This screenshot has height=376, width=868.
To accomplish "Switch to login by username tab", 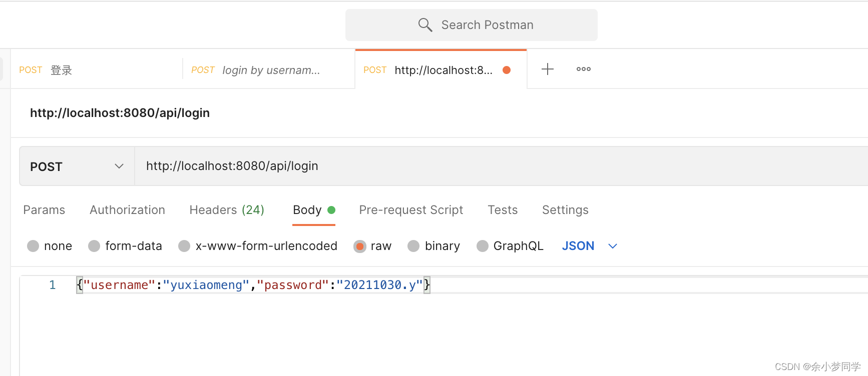I will click(269, 70).
